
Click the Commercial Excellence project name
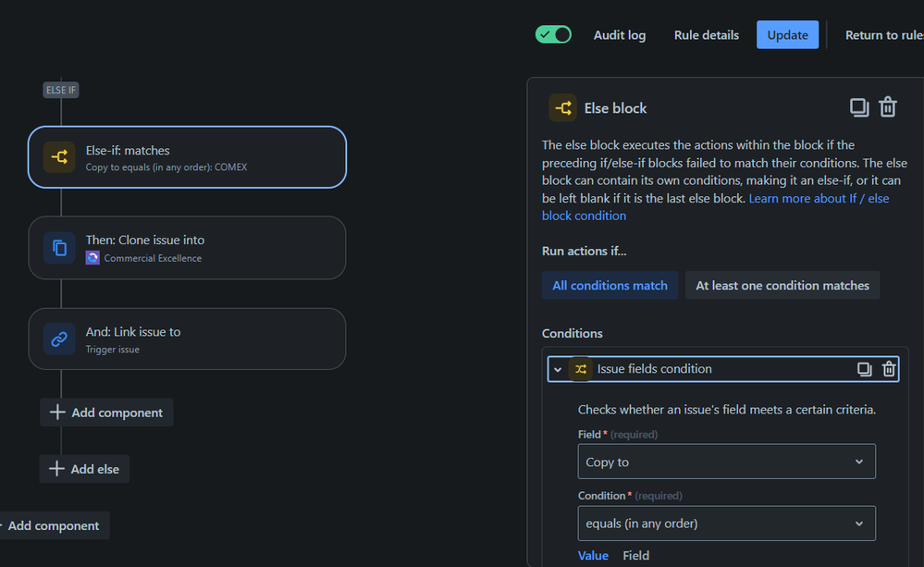(x=153, y=258)
